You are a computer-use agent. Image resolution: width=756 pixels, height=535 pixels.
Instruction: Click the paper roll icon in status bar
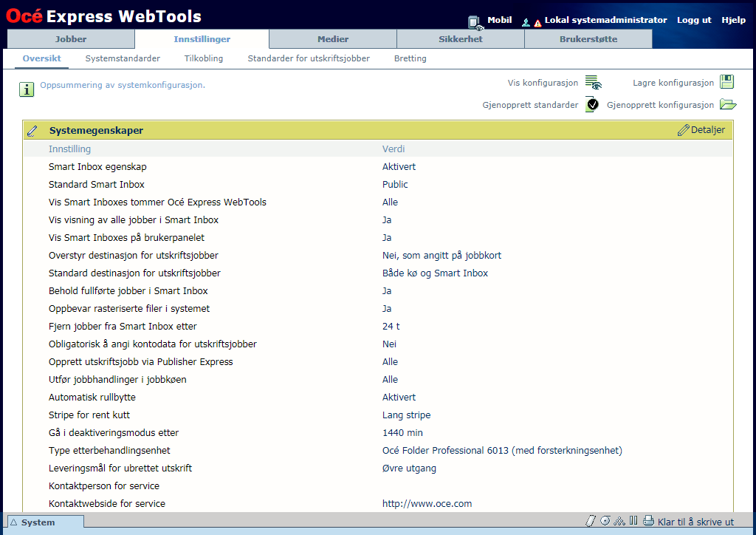tap(605, 520)
